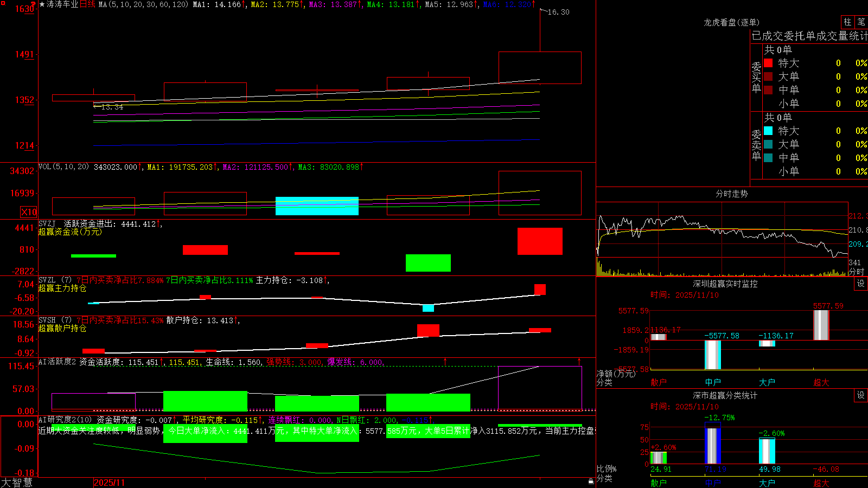Click 时间: 2025/11/10 in the monitor panel
Viewport: 868px width, 488px height.
pyautogui.click(x=684, y=295)
